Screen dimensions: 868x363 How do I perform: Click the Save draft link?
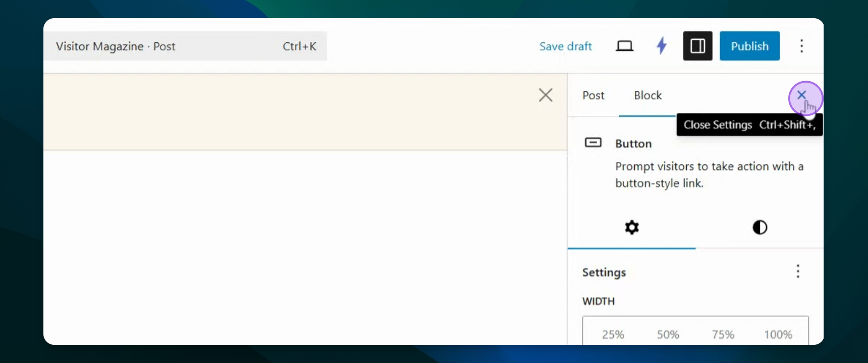(x=565, y=46)
